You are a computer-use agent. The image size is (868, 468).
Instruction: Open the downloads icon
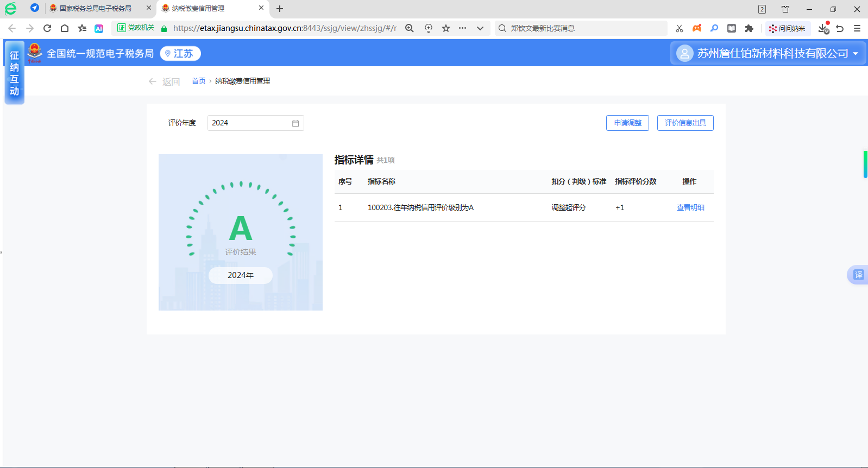tap(823, 28)
